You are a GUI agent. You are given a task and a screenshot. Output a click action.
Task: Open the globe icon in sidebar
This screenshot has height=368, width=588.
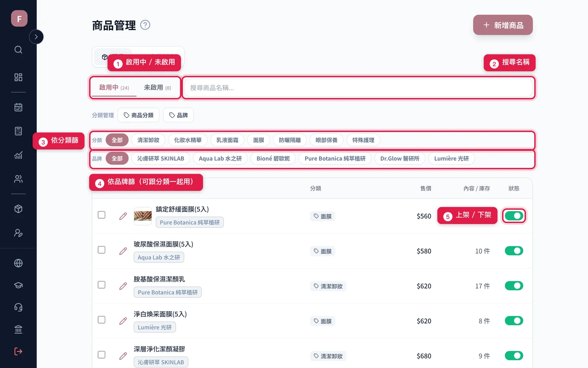click(18, 263)
